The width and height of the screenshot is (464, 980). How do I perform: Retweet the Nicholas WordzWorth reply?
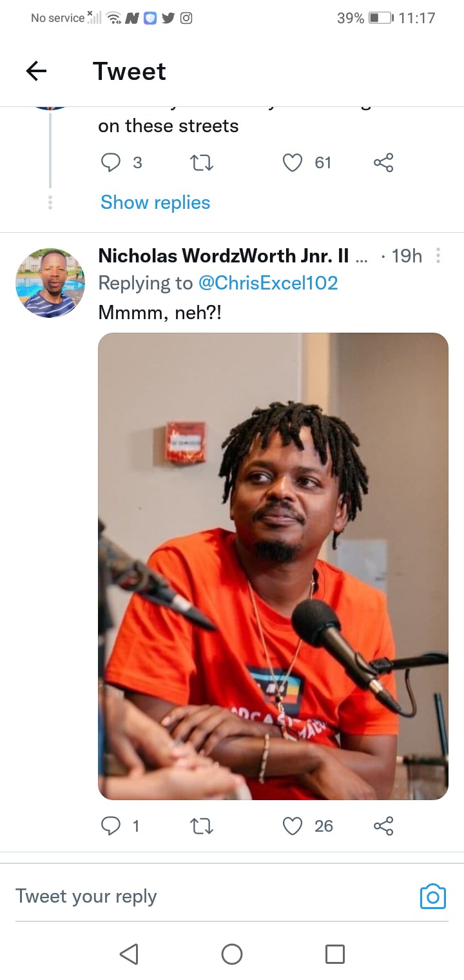202,826
